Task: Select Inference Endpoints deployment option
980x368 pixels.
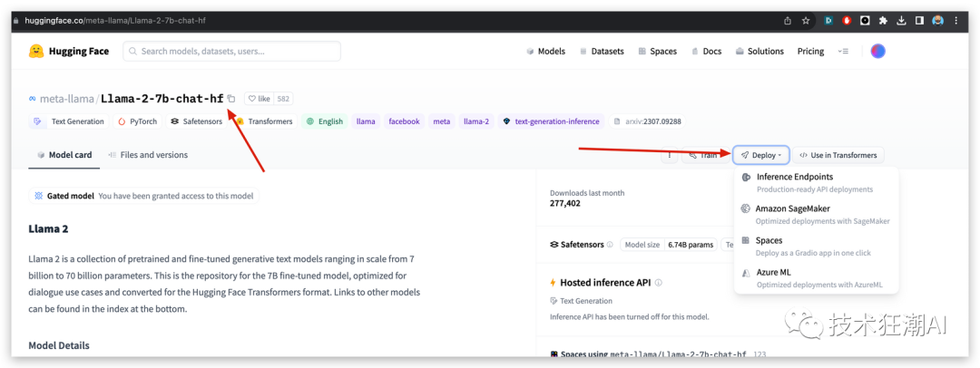Action: point(794,177)
